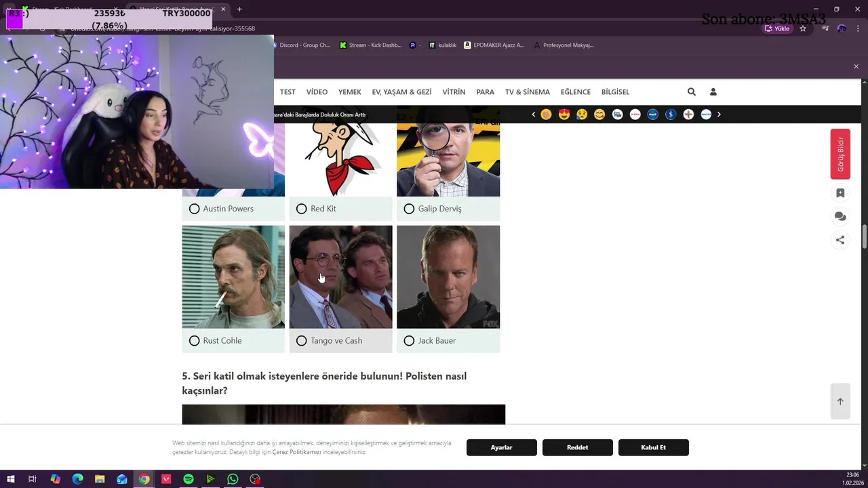Open the EPOMAKER Ajazz A... bookmark
Image resolution: width=868 pixels, height=488 pixels.
tap(494, 45)
